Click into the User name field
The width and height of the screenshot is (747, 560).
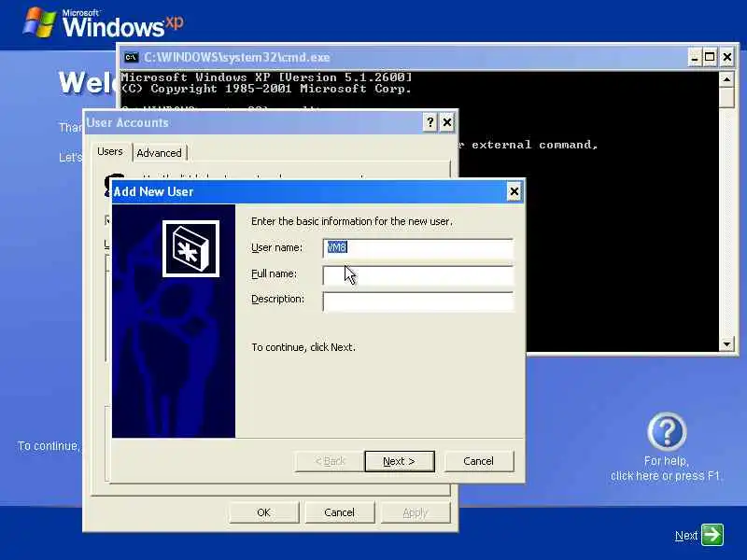tap(417, 248)
